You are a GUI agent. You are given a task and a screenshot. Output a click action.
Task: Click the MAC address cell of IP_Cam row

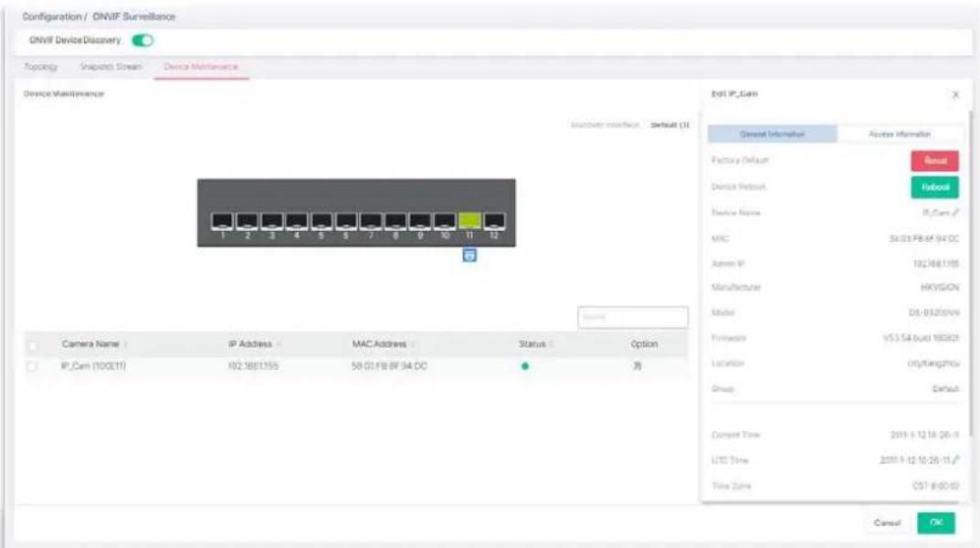pyautogui.click(x=389, y=366)
